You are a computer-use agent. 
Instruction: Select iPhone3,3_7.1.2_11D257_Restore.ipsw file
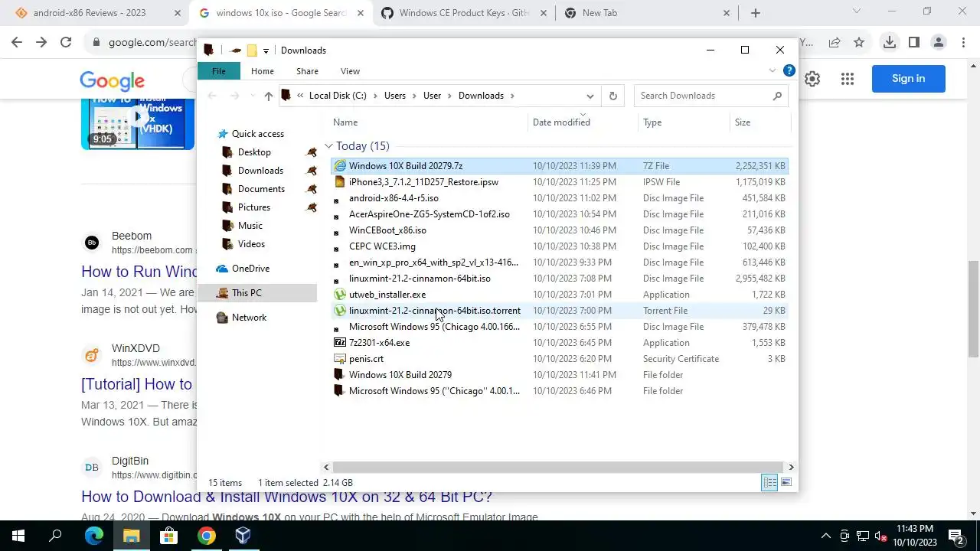(x=560, y=182)
